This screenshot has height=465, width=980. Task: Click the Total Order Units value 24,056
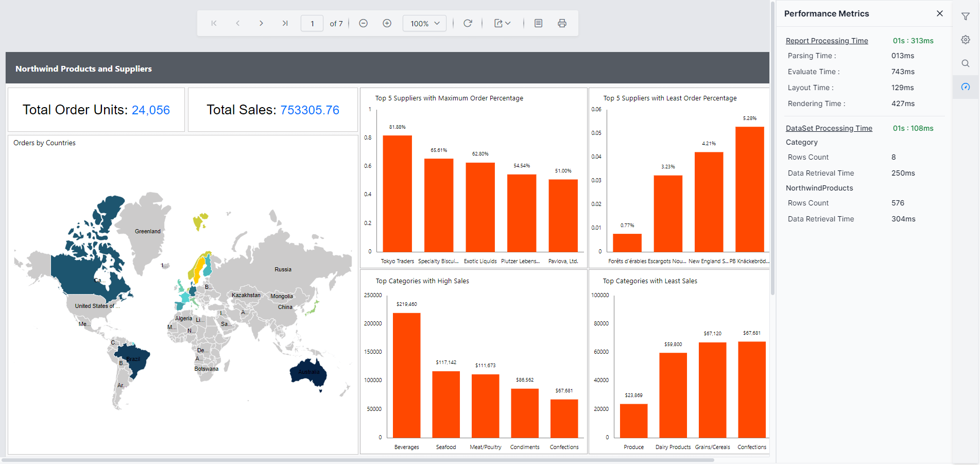[151, 110]
